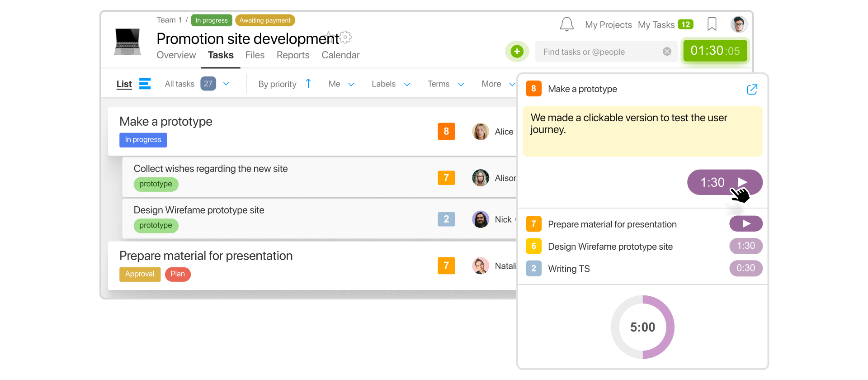Screen dimensions: 868x380
Task: Toggle the running 01:30:05 green timer
Action: [x=715, y=51]
